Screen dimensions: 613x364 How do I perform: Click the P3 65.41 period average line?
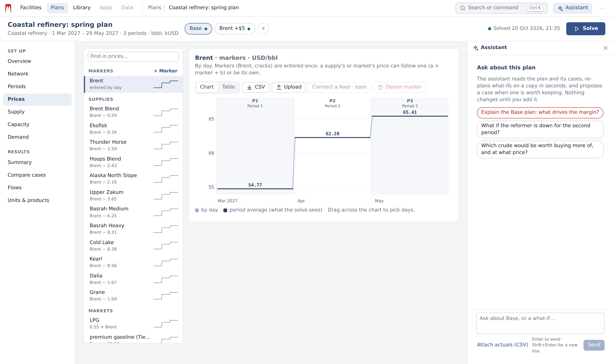click(x=410, y=116)
